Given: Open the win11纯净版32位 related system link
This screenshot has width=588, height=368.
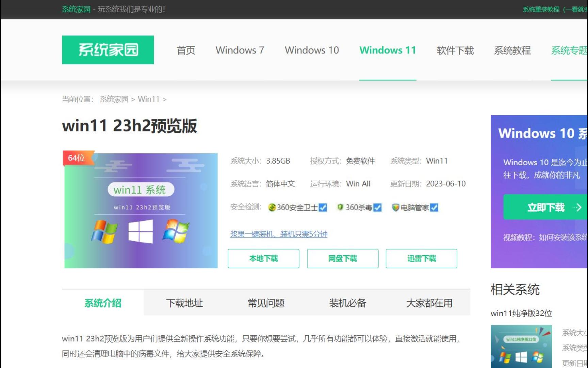Looking at the screenshot, I should [x=521, y=313].
